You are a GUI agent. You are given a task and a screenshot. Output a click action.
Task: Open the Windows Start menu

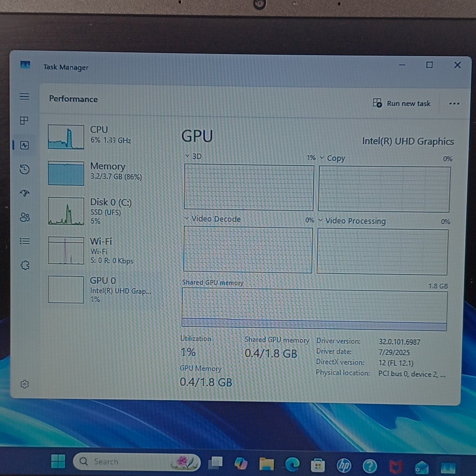pyautogui.click(x=58, y=461)
